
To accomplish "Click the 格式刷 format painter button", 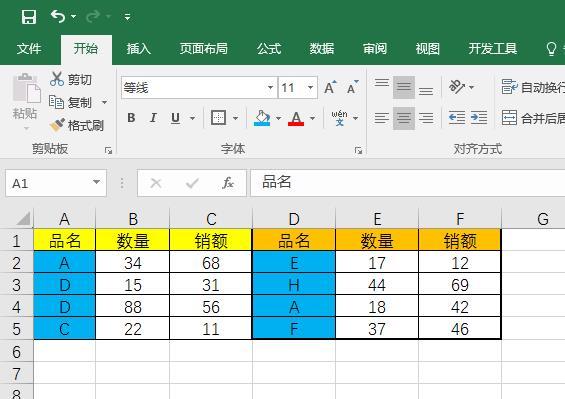I will click(x=77, y=125).
